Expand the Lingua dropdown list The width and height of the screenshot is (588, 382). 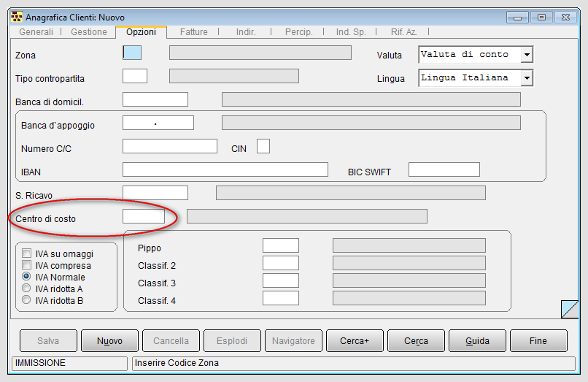pos(527,78)
